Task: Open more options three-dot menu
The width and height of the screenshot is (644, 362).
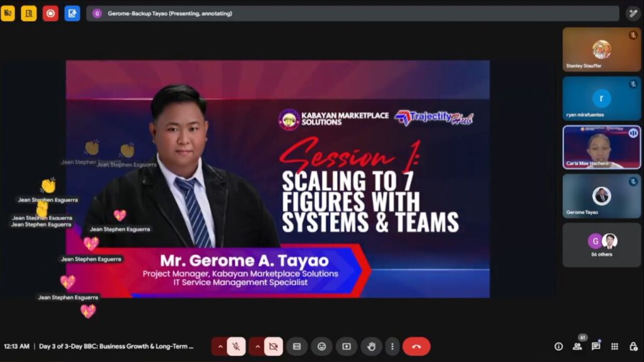Action: click(x=392, y=346)
